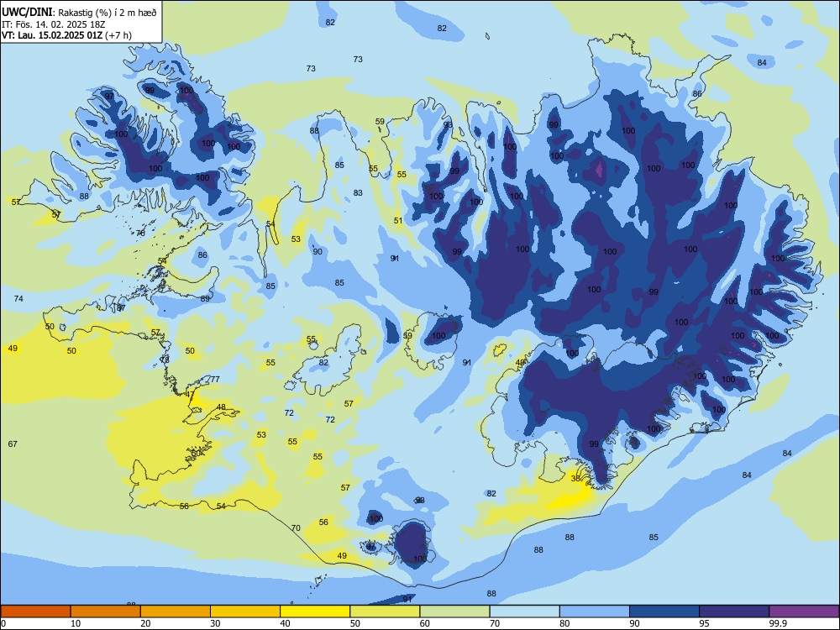Click the humidity value '90' on the map
Screen dimensions: 840x630
point(318,252)
